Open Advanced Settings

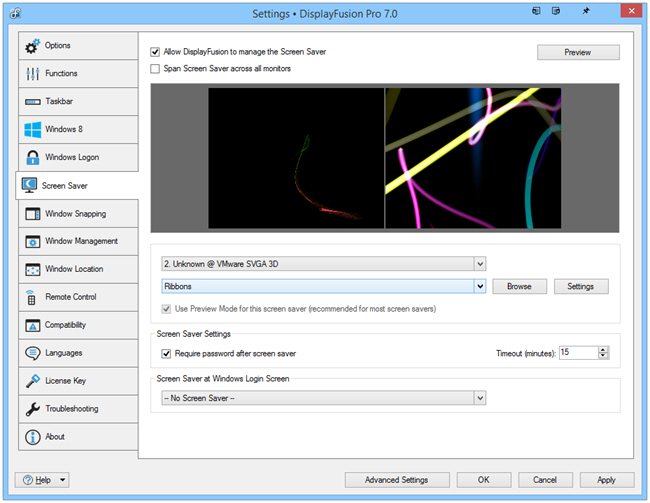click(x=397, y=480)
